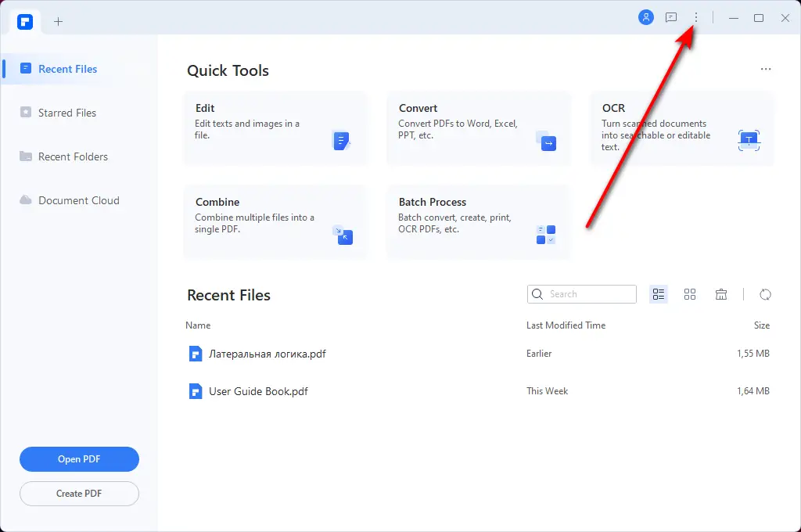Launch the Convert PDF tool

point(478,128)
